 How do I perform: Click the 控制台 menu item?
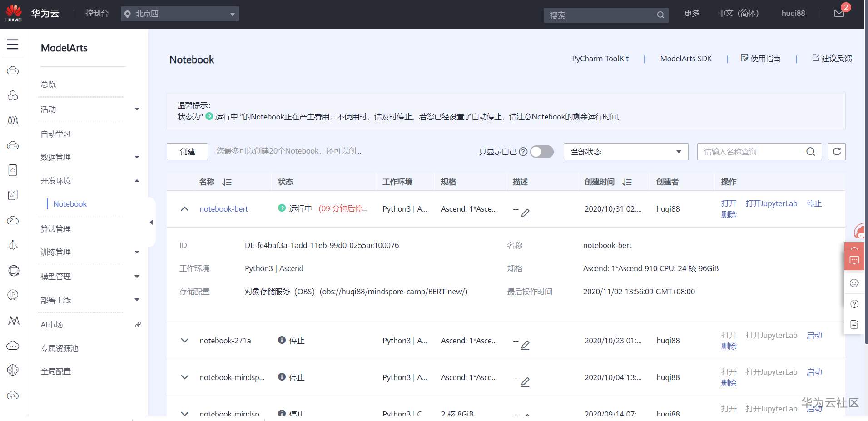pyautogui.click(x=97, y=13)
